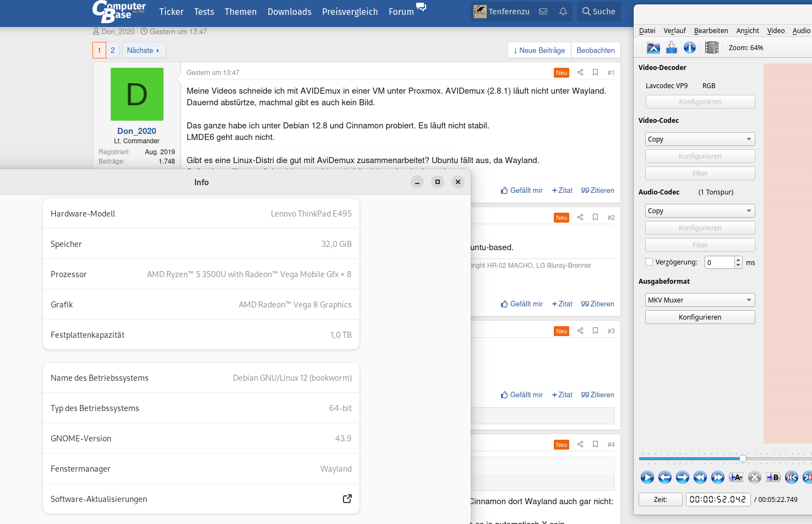Image resolution: width=812 pixels, height=524 pixels.
Task: Open Downloads in site navigation
Action: pos(290,12)
